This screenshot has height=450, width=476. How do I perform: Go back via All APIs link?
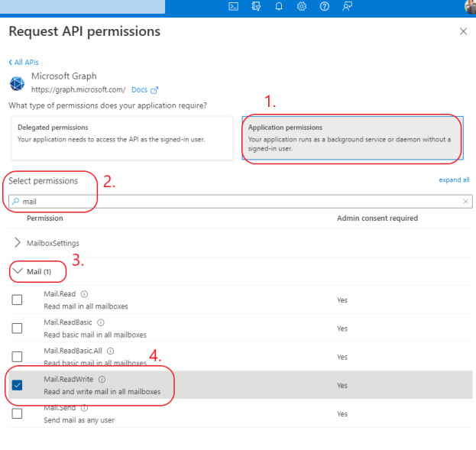pyautogui.click(x=24, y=62)
